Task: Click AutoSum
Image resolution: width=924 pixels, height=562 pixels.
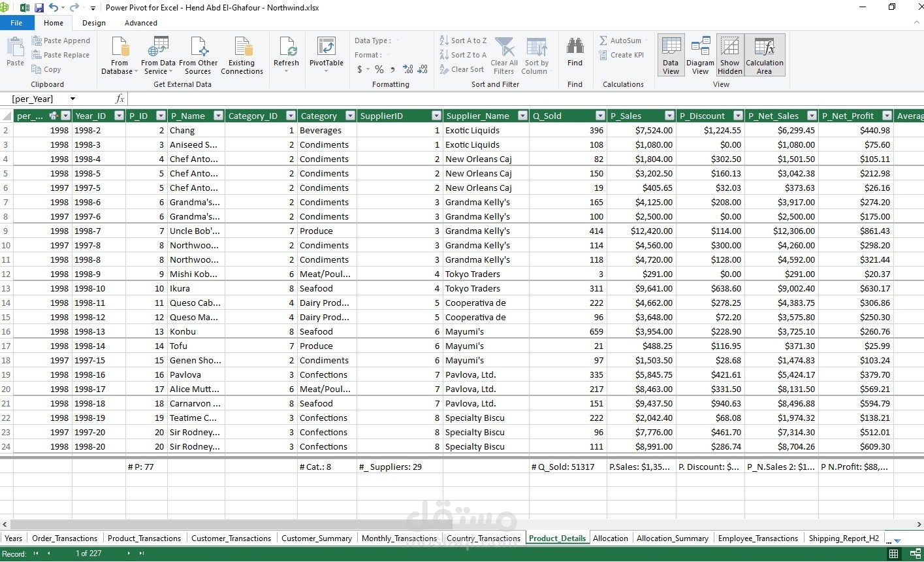Action: (x=620, y=41)
